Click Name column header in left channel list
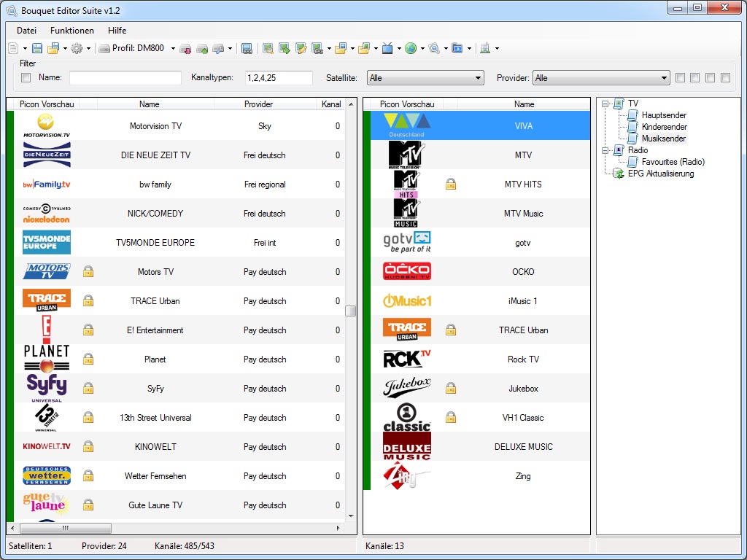Screen dimensions: 747x560 [156, 104]
